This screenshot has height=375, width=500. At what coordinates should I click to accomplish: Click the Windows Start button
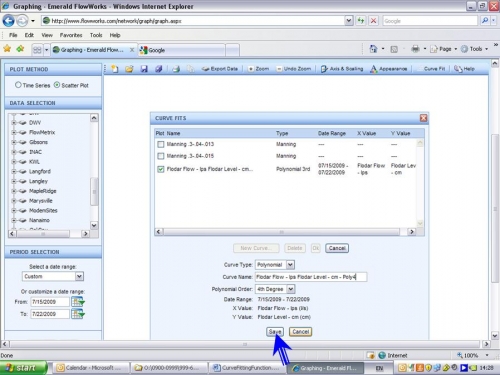point(23,368)
